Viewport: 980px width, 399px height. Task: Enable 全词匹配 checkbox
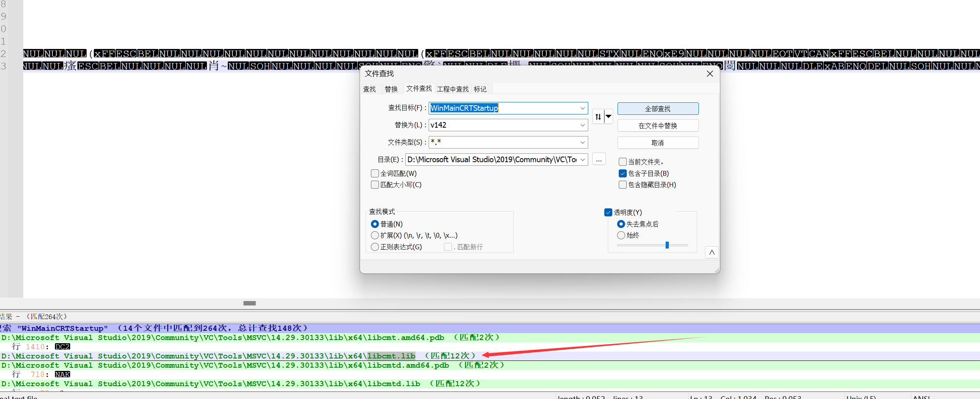(375, 173)
